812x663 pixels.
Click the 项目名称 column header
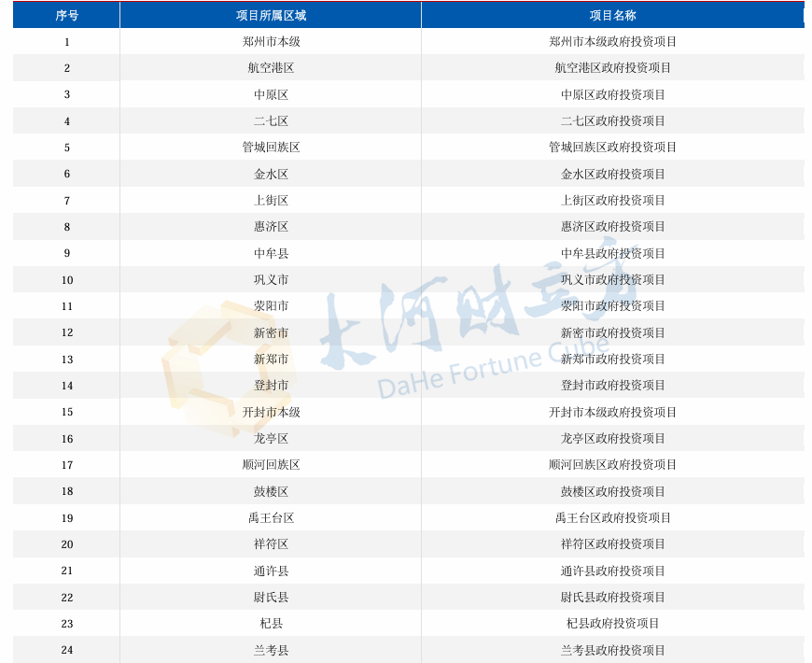[x=612, y=15]
